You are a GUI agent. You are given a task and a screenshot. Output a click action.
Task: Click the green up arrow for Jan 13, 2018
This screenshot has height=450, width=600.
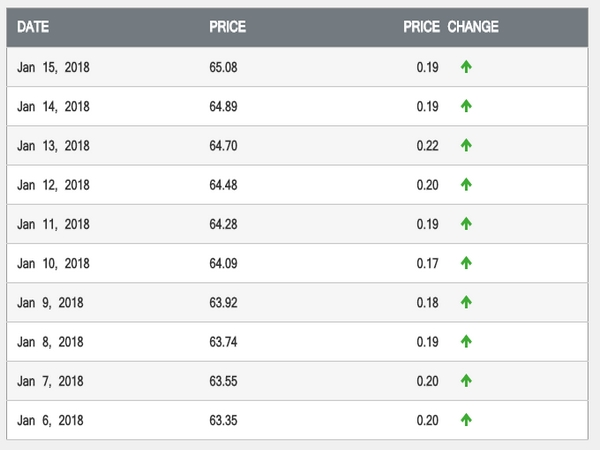[x=466, y=145]
